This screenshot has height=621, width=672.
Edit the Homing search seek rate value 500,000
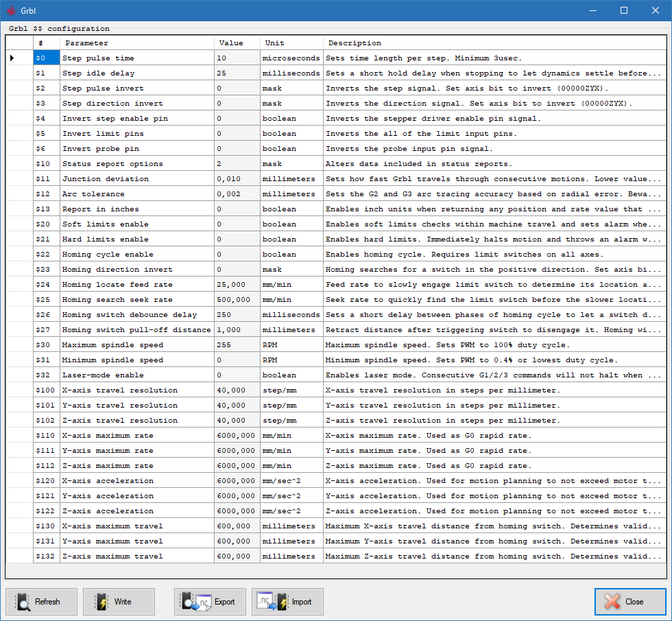(237, 299)
